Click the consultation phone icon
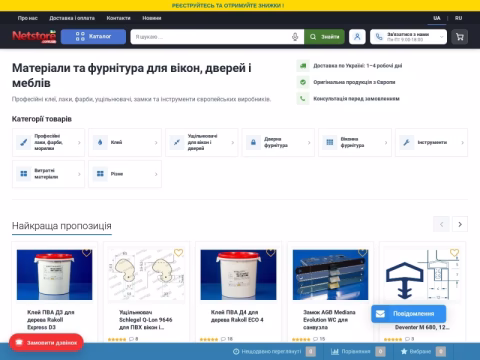Viewport: 480px width, 360px height. (x=303, y=99)
